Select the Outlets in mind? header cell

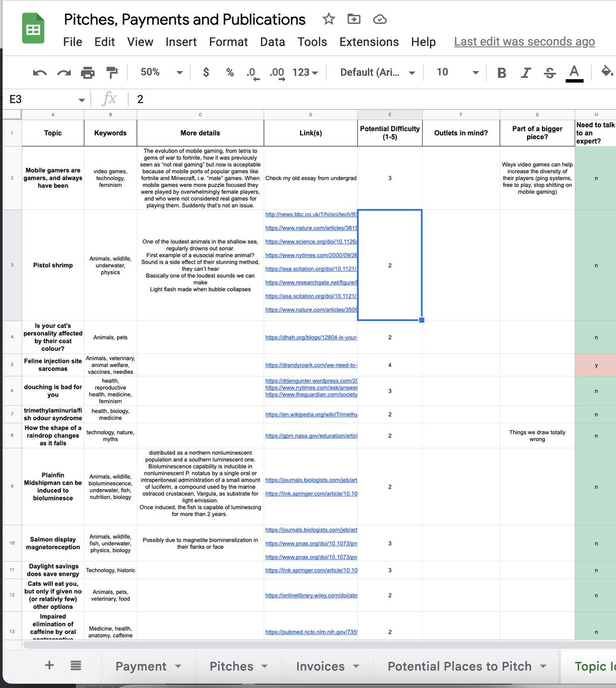pos(461,132)
